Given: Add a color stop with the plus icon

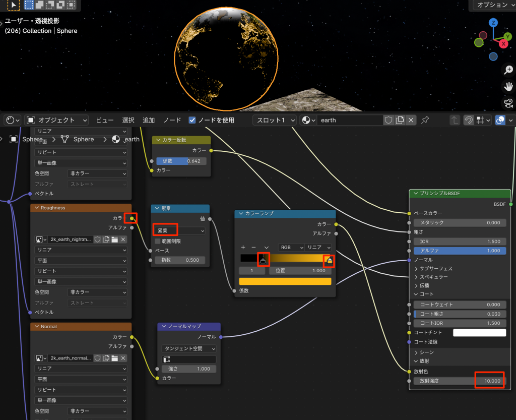Looking at the screenshot, I should tap(243, 248).
